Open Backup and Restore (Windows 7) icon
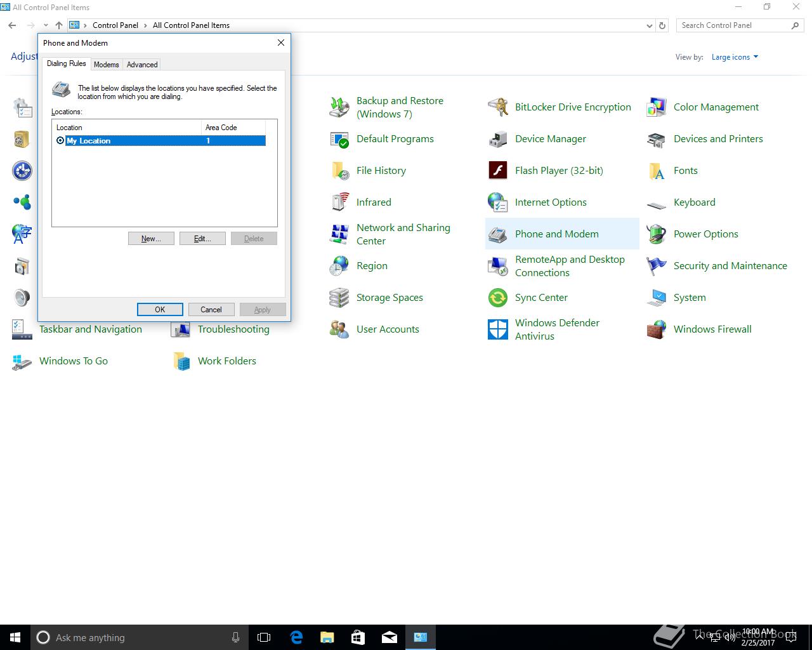 [339, 107]
